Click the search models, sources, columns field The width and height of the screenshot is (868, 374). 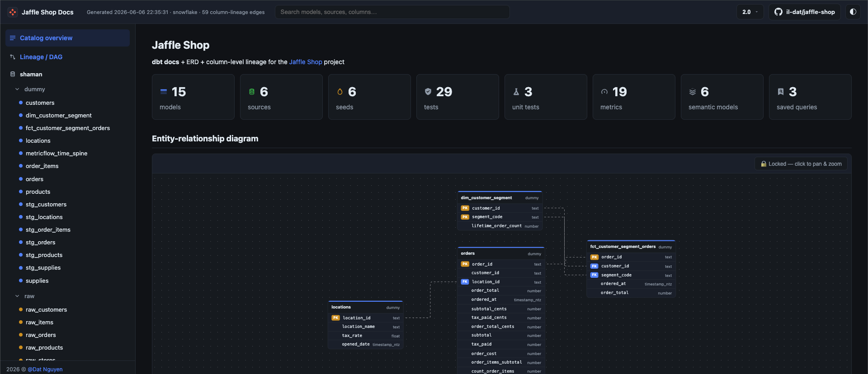pos(392,12)
